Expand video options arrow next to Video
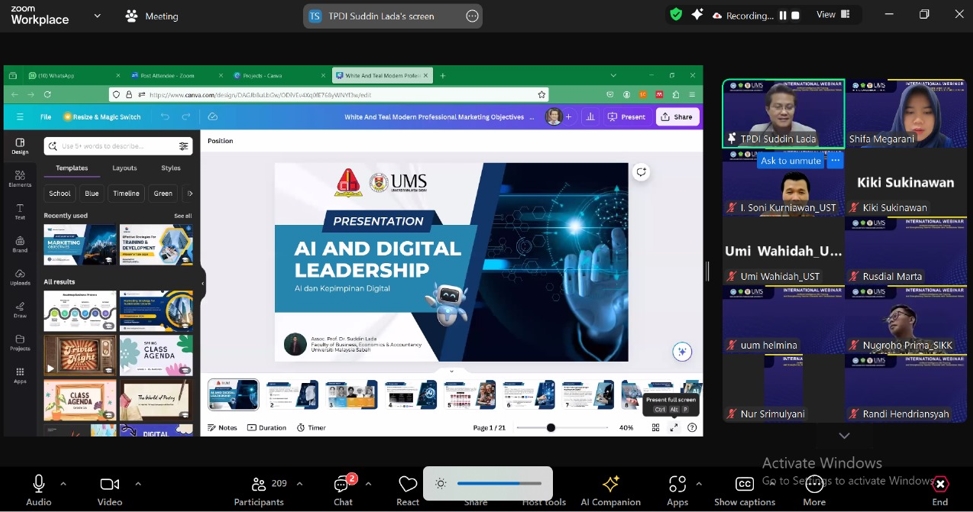973x512 pixels. tap(138, 484)
